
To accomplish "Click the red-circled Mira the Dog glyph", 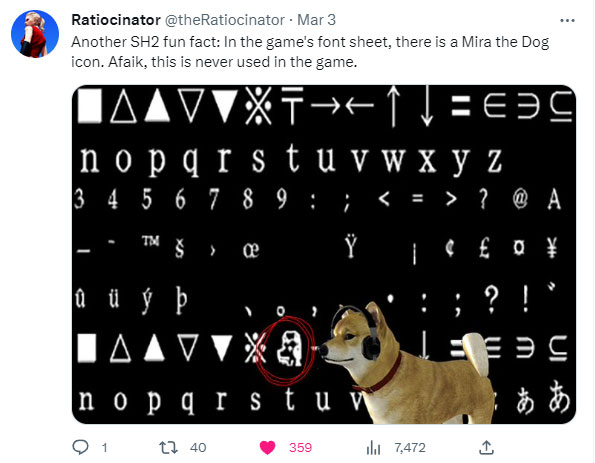I will tap(289, 348).
